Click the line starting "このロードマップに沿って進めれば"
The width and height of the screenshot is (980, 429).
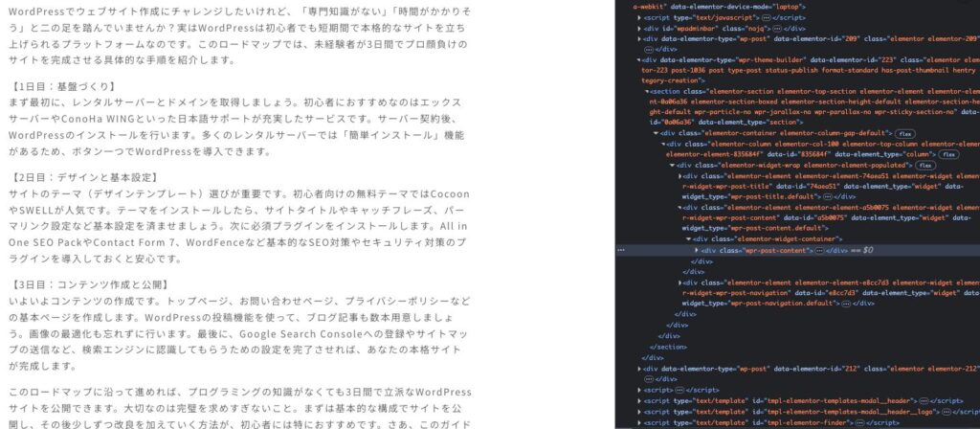coord(240,393)
